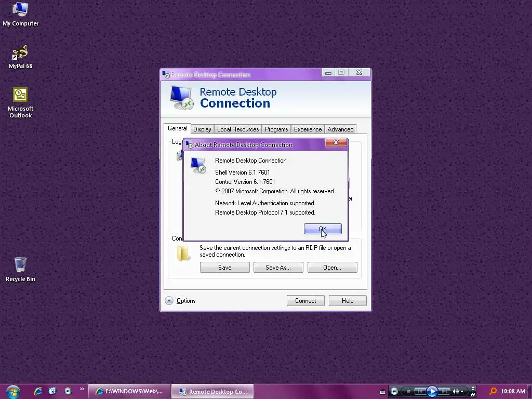Viewport: 532px width, 399px height.
Task: Launch Internet Explorer from Quick Launch
Action: coord(37,391)
